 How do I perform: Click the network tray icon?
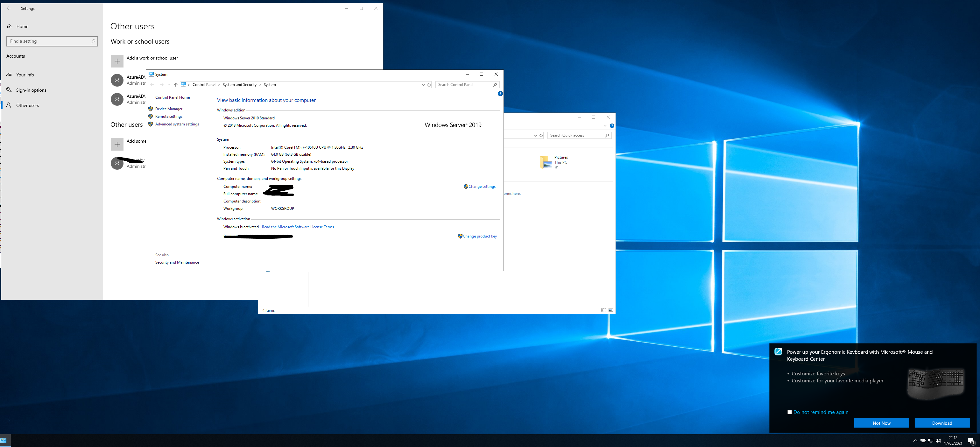point(931,441)
